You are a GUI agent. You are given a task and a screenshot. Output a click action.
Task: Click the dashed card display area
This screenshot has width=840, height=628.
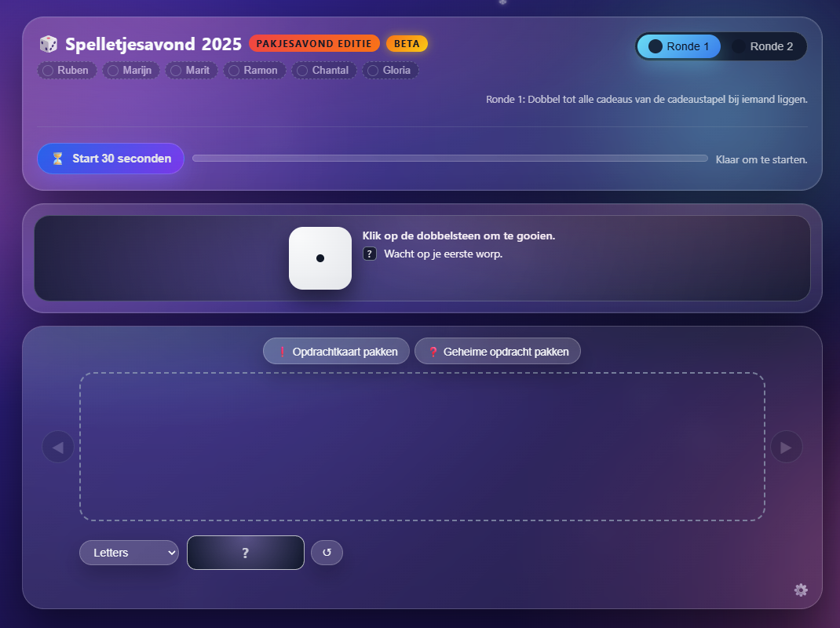[x=422, y=447]
